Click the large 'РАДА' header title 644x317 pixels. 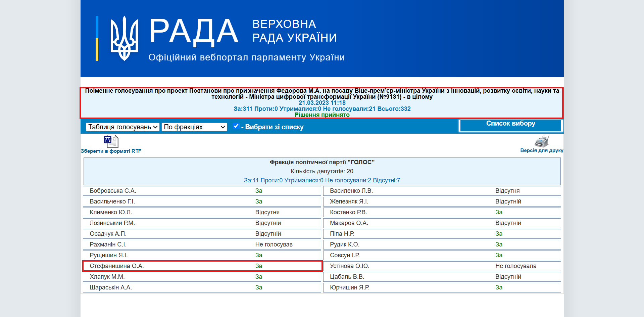click(194, 32)
